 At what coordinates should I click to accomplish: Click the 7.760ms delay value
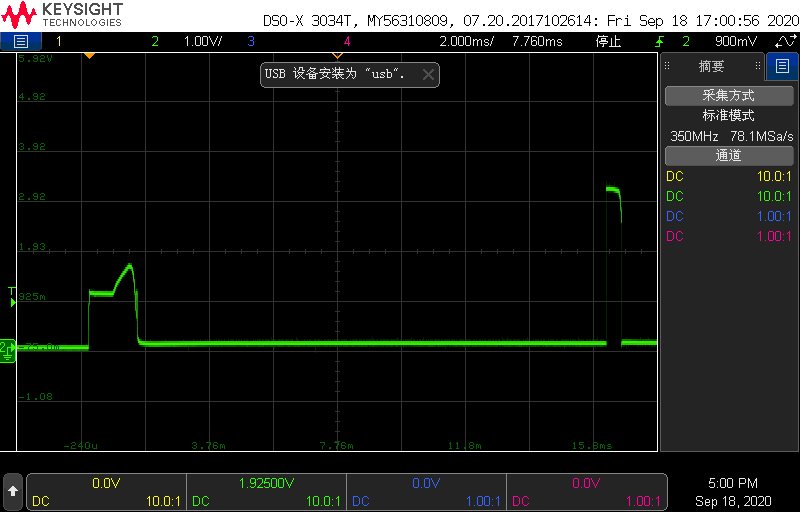(x=537, y=41)
